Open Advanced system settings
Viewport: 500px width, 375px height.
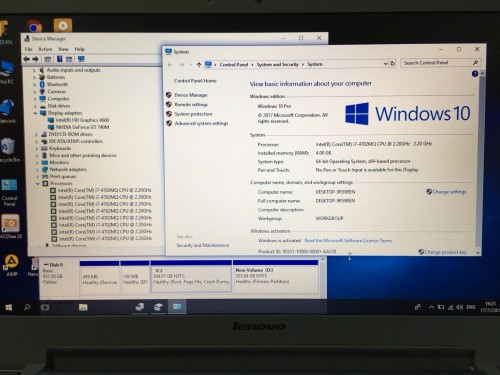[201, 123]
